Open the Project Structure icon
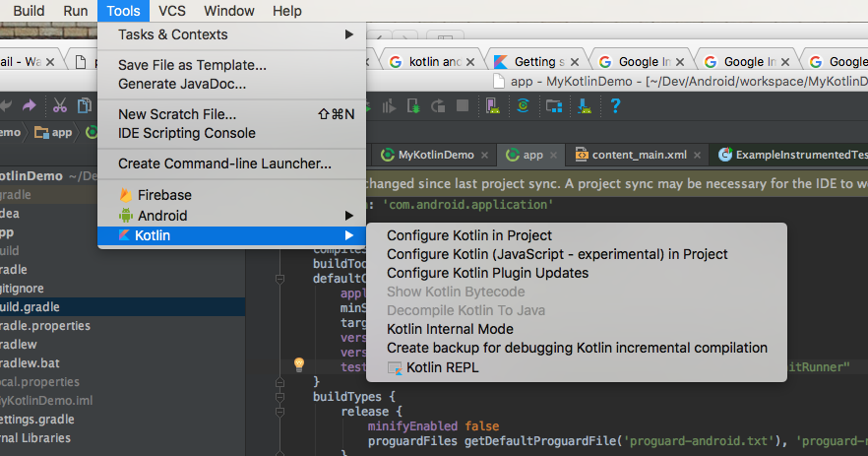Viewport: 868px width, 456px height. [553, 105]
